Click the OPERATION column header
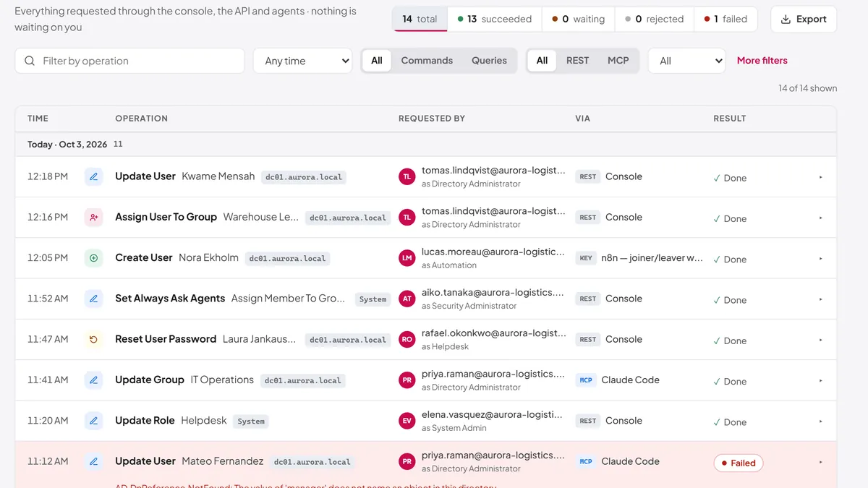Screen dimensions: 868x488 pyautogui.click(x=141, y=119)
